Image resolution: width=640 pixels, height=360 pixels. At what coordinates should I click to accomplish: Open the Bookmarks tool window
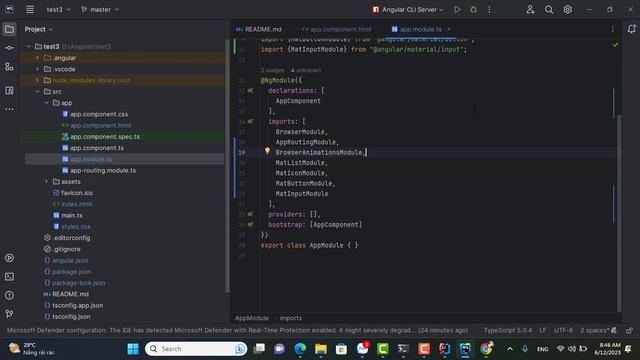coord(9,90)
